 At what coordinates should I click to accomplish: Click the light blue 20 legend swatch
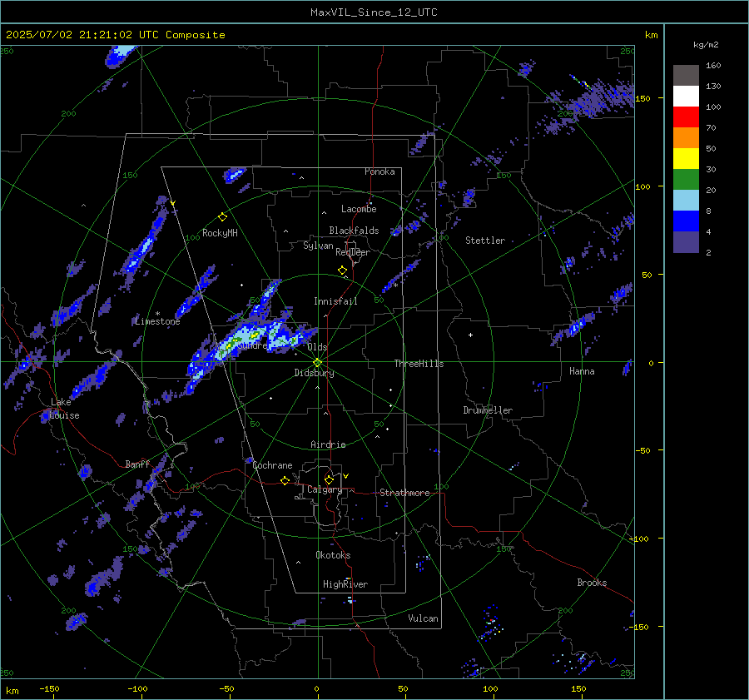(686, 201)
